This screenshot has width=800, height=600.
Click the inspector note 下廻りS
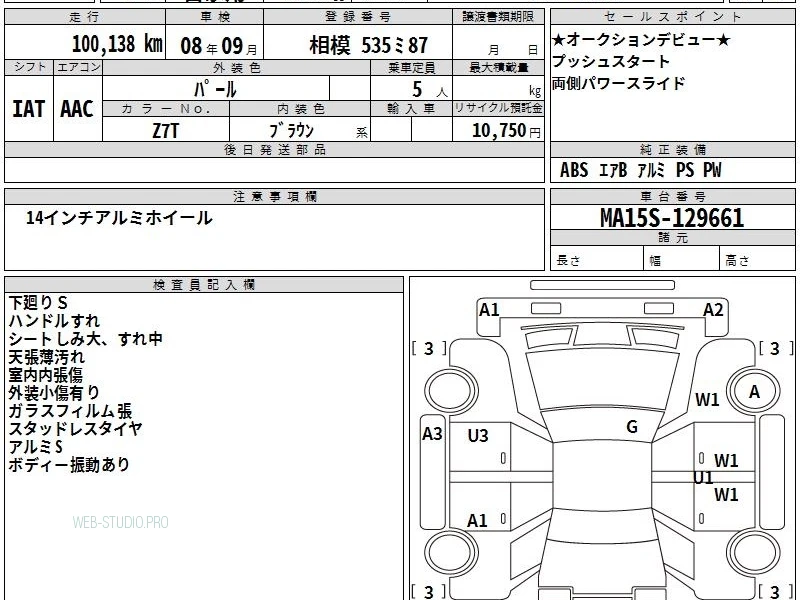click(x=38, y=303)
